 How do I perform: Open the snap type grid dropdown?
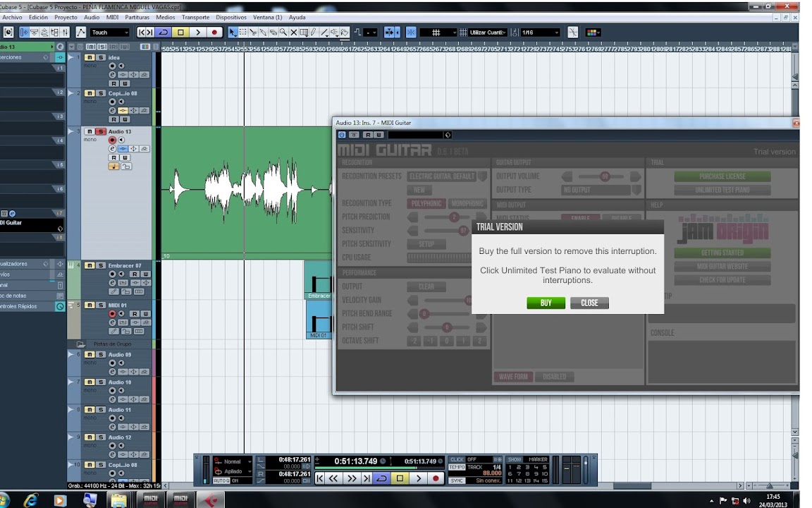point(438,32)
